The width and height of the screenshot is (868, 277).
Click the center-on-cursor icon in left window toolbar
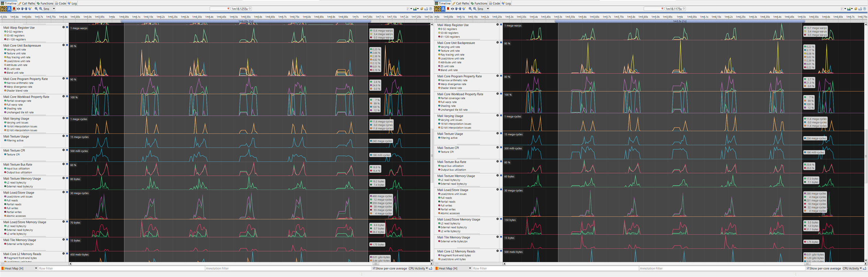(19, 9)
